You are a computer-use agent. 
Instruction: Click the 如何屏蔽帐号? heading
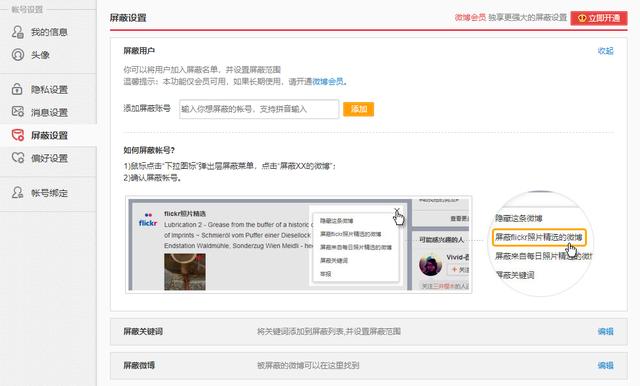(x=149, y=150)
